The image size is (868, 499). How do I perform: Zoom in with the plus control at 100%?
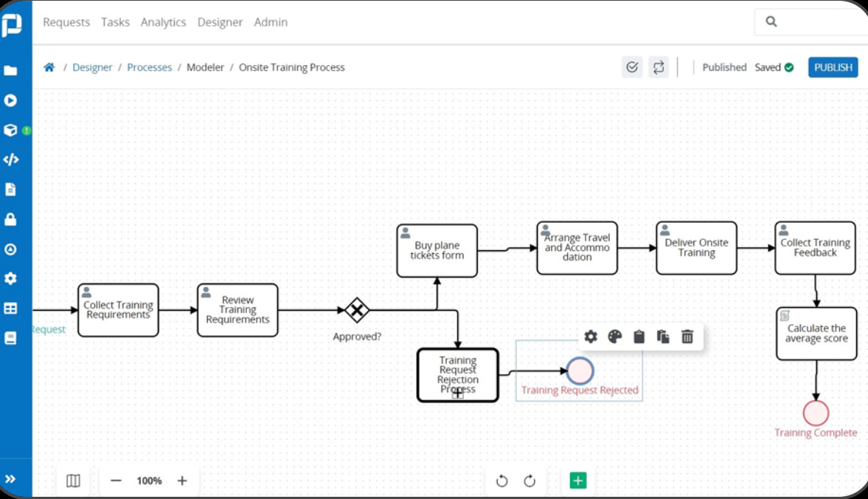coord(182,481)
